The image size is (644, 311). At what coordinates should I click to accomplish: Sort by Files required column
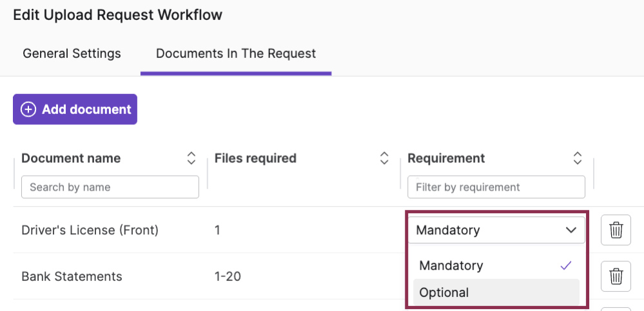coord(384,158)
